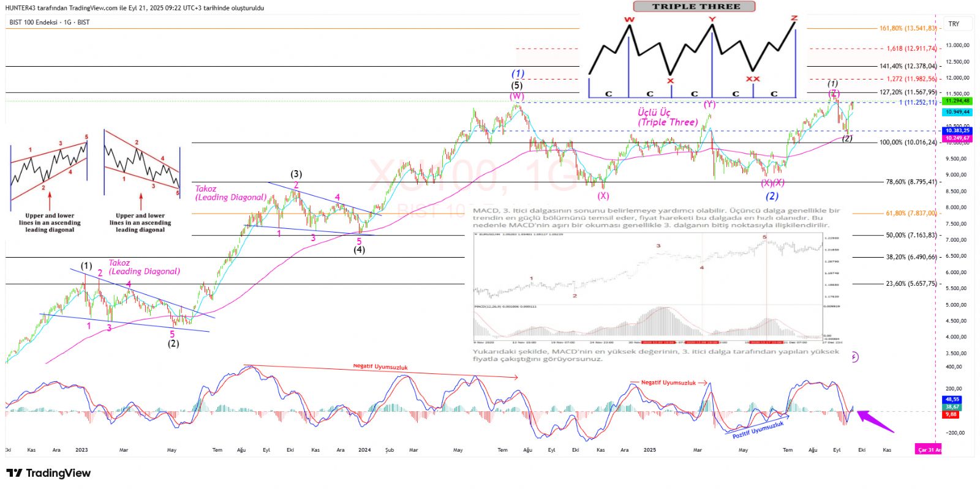The height and width of the screenshot is (489, 980).
Task: Click the 2024 year label on time axis
Action: click(364, 450)
